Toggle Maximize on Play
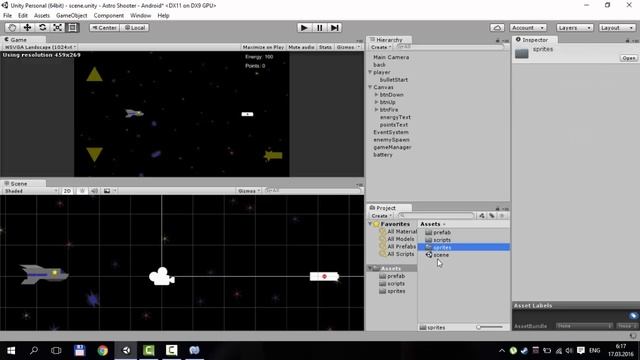The image size is (640, 360). tap(263, 47)
